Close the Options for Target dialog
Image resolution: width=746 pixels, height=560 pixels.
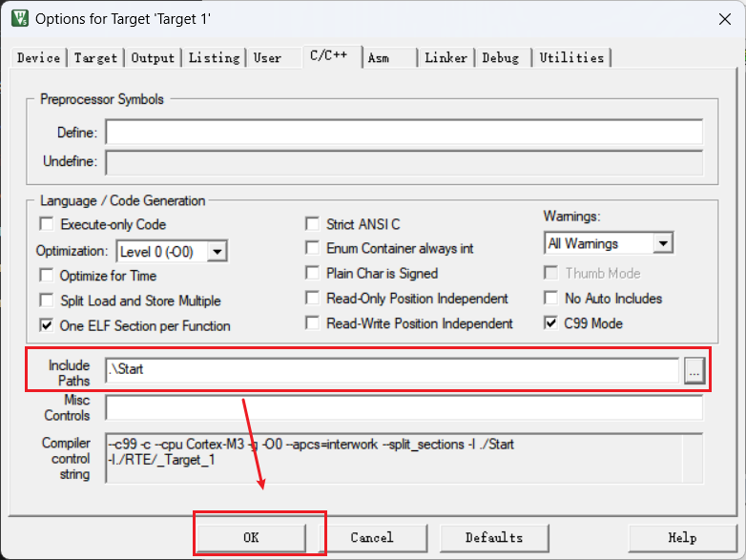tap(724, 19)
